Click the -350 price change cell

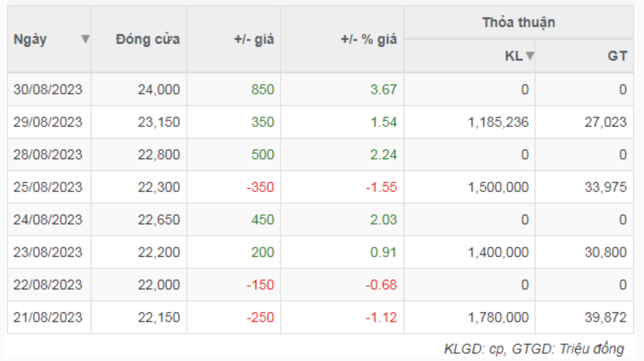(x=259, y=187)
